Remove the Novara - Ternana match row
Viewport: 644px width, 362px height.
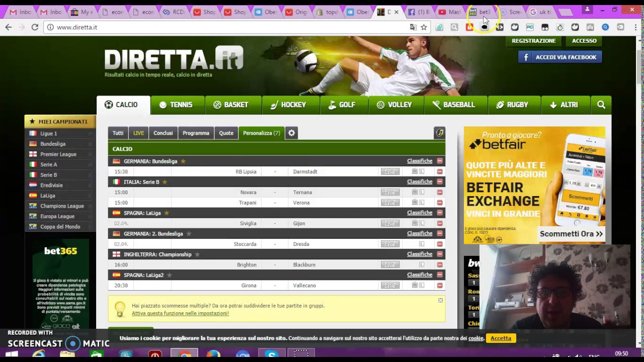[x=440, y=192]
